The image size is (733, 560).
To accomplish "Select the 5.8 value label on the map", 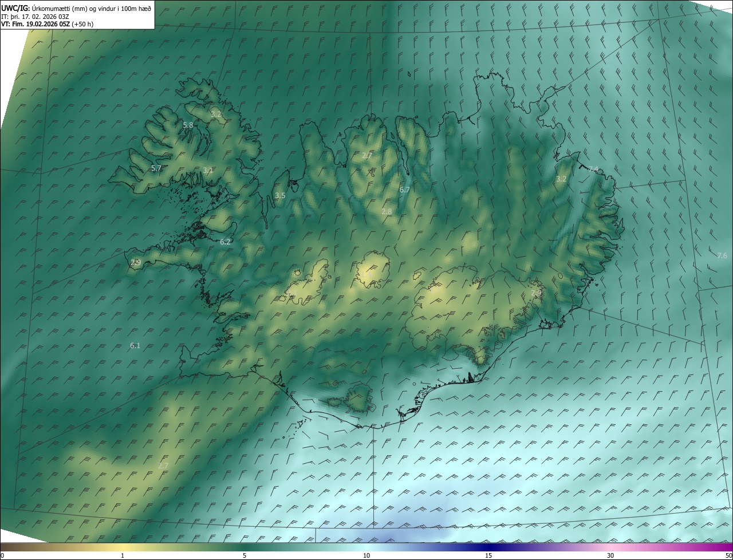I will point(188,125).
